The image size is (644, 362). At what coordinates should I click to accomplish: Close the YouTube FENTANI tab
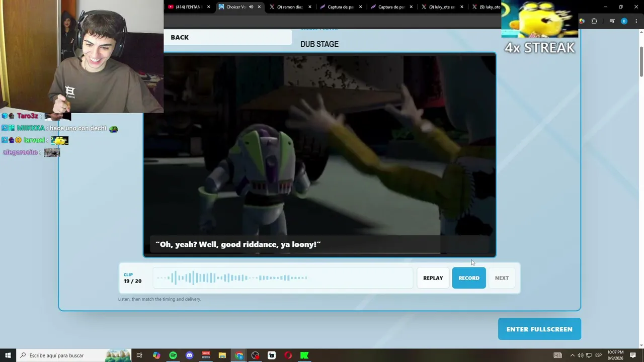208,7
